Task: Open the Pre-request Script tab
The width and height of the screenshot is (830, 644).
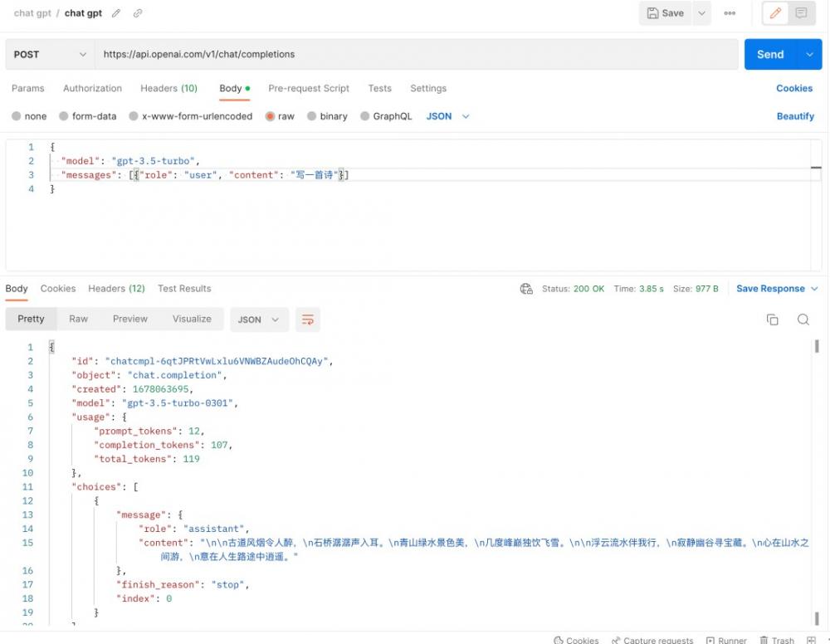Action: 309,88
